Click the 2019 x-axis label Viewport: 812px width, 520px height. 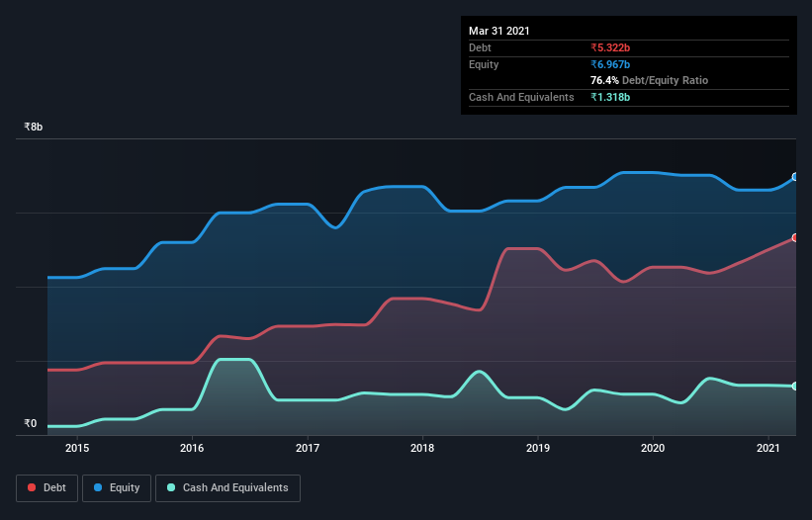coord(538,448)
